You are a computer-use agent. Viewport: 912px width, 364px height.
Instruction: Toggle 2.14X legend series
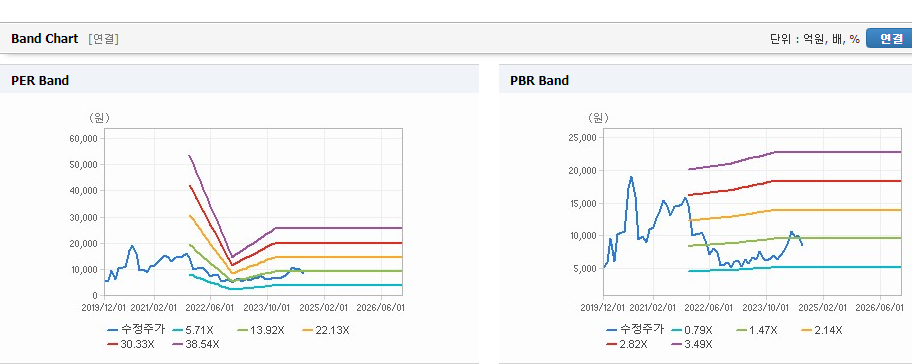pyautogui.click(x=821, y=330)
